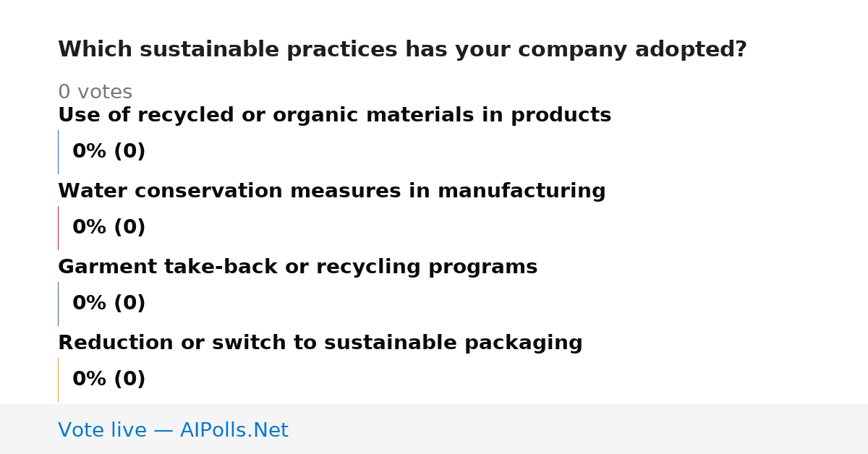Screen dimensions: 868x454
Task: Click the green result bar
Action: 58,304
